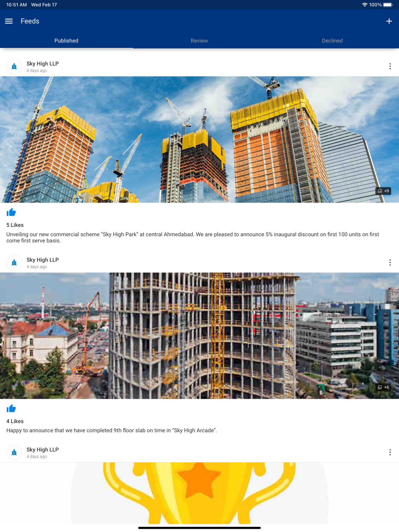
Task: Tap the plus icon to add feed
Action: (389, 21)
